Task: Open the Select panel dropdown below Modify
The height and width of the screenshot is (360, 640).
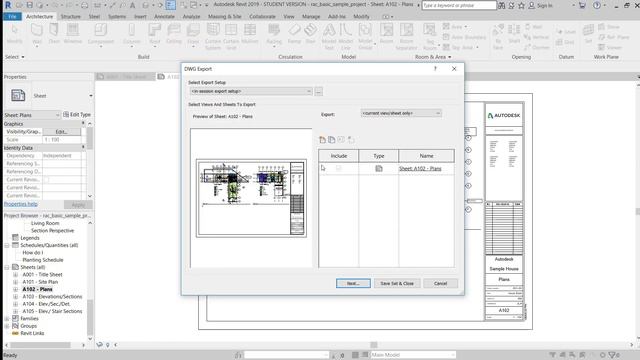Action: click(x=15, y=57)
